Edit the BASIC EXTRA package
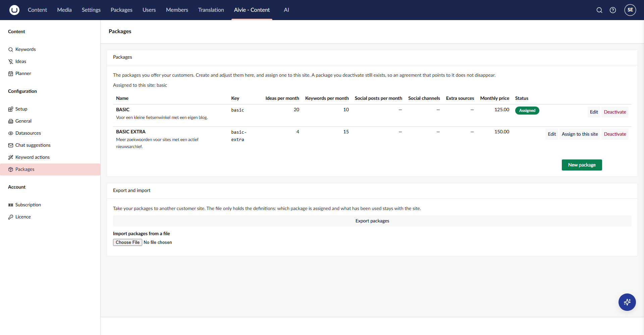The height and width of the screenshot is (335, 644). [552, 134]
